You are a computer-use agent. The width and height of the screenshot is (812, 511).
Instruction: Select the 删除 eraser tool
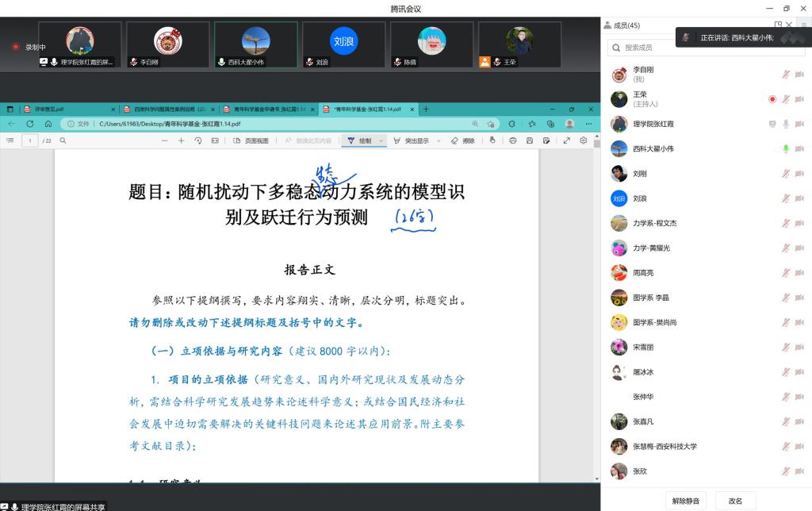tap(463, 140)
